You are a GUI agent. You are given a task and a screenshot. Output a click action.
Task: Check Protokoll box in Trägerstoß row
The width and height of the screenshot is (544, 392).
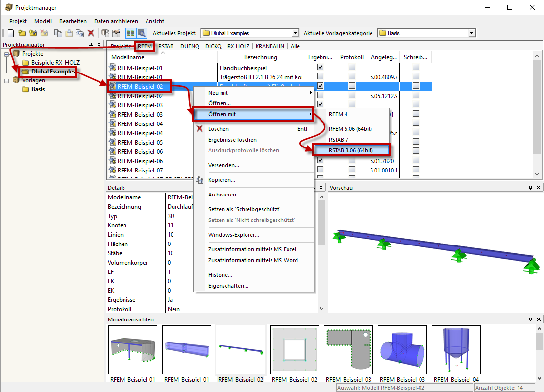click(352, 76)
